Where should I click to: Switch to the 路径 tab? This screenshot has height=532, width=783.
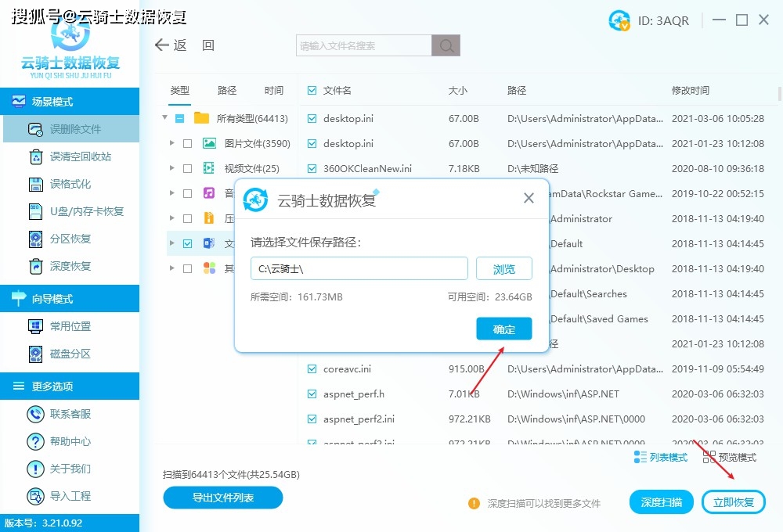point(227,90)
